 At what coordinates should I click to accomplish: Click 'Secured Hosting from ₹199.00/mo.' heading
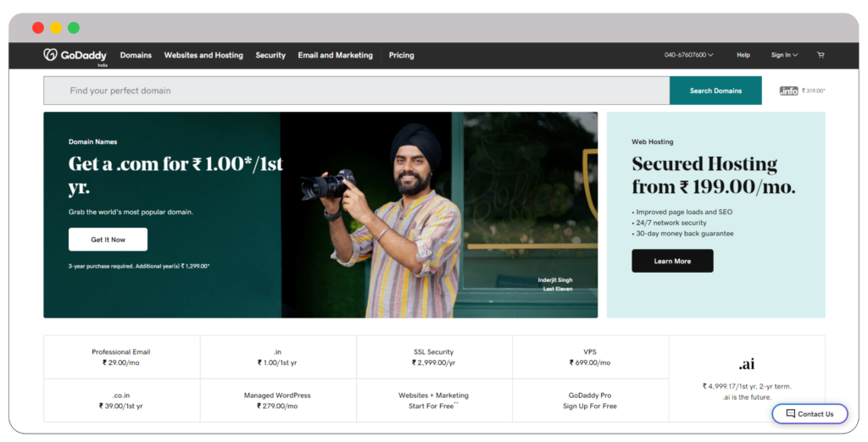coord(714,175)
